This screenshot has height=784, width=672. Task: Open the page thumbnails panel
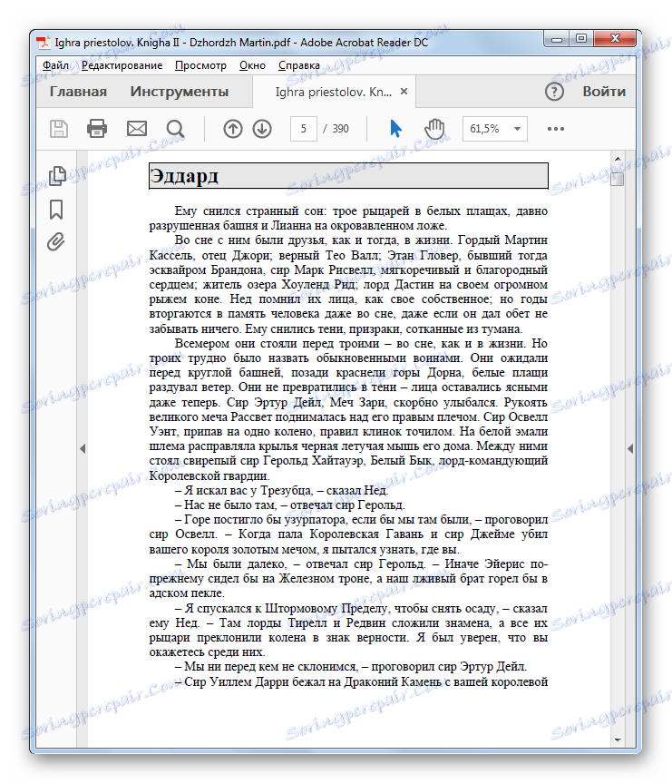click(x=57, y=176)
